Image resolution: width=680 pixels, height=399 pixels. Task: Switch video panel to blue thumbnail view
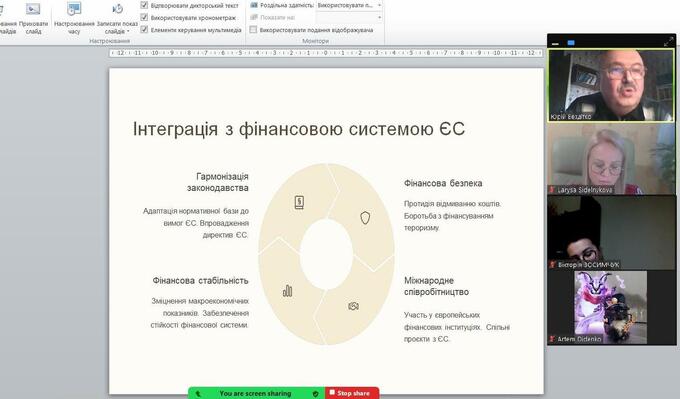(571, 43)
